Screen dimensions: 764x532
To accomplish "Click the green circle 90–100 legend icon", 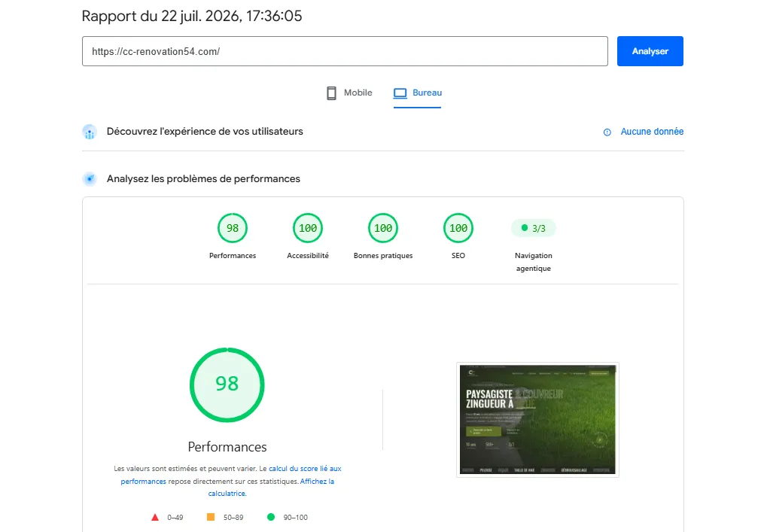I will coord(271,517).
